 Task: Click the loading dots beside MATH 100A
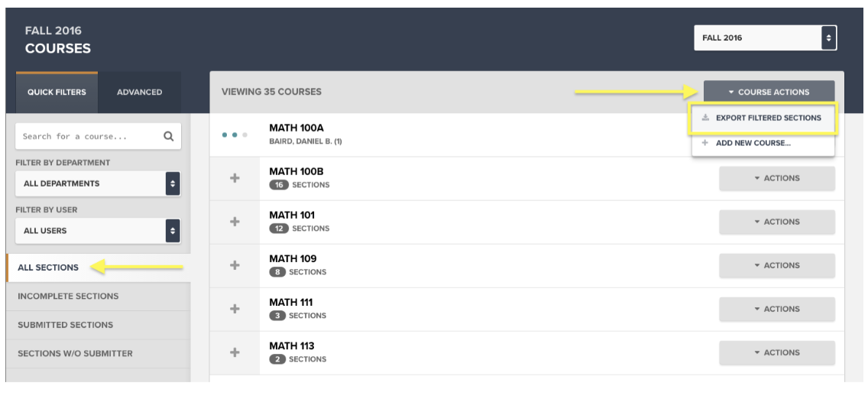(235, 135)
